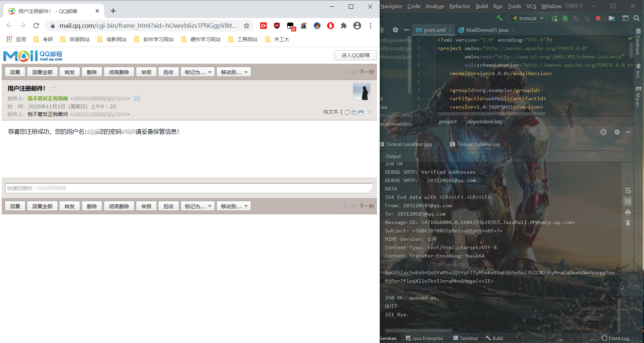Expand the tomcat run configuration dropdown
644x343 pixels.
click(x=542, y=18)
